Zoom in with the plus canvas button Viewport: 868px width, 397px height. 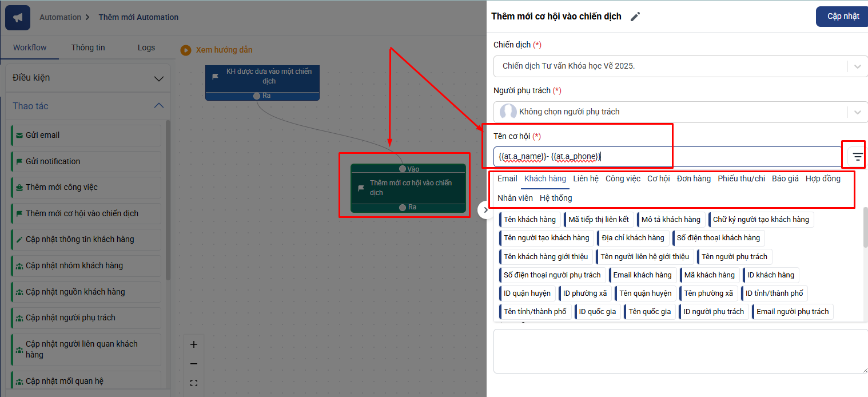[x=193, y=344]
